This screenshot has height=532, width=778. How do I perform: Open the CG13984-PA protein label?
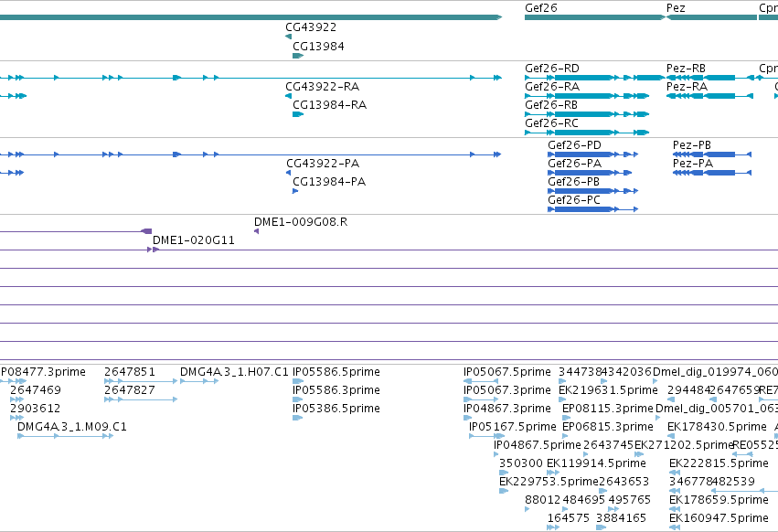click(329, 182)
